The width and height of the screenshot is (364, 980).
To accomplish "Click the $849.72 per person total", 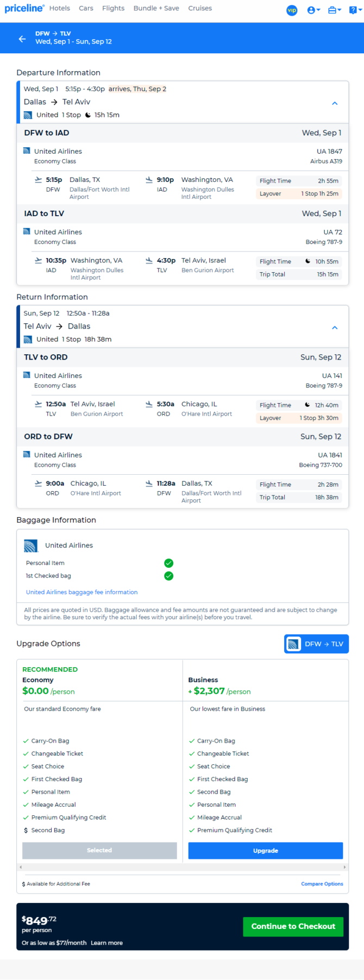I will pyautogui.click(x=39, y=924).
